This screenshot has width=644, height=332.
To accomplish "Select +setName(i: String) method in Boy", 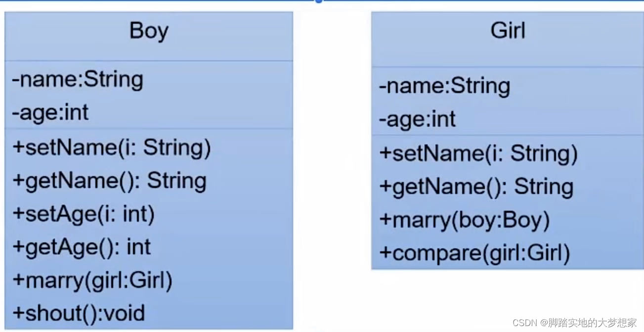I will click(112, 148).
